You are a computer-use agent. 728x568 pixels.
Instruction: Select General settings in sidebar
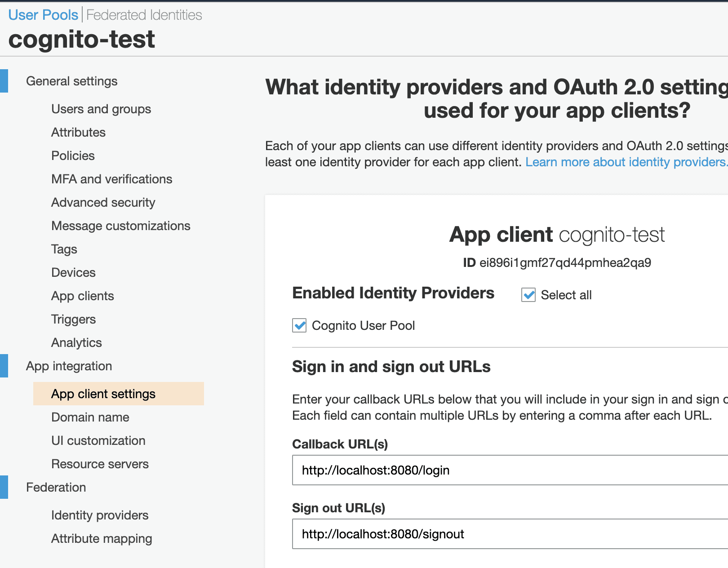[x=72, y=81]
